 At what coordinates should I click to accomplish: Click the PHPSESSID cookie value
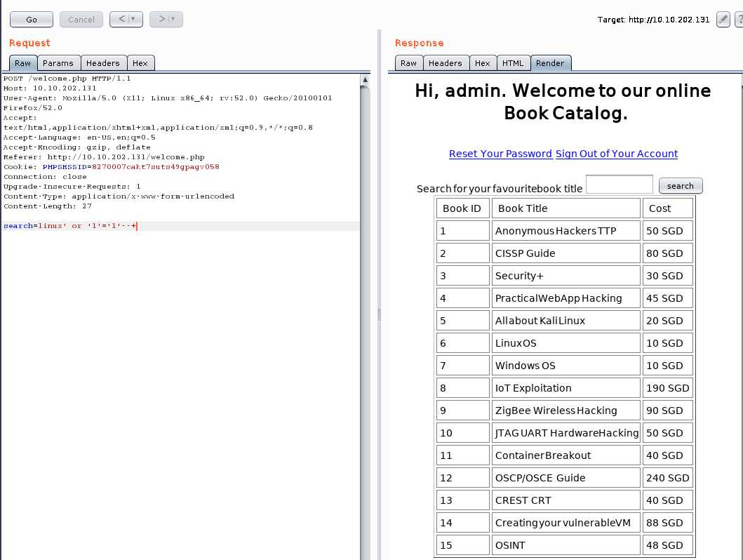click(156, 167)
